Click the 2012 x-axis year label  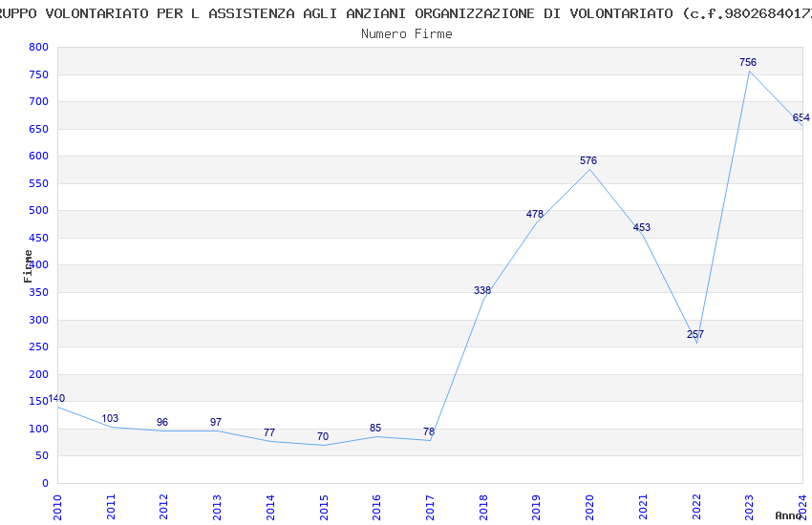click(x=163, y=508)
